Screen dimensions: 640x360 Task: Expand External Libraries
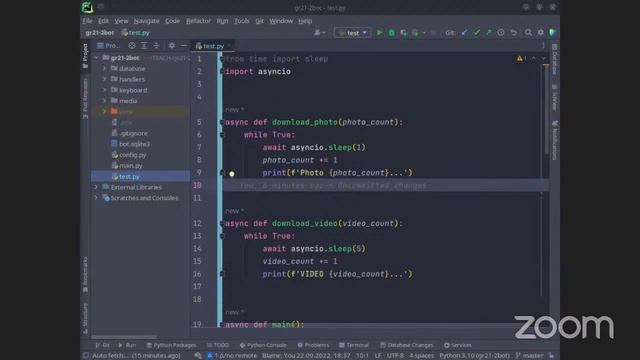tap(96, 187)
